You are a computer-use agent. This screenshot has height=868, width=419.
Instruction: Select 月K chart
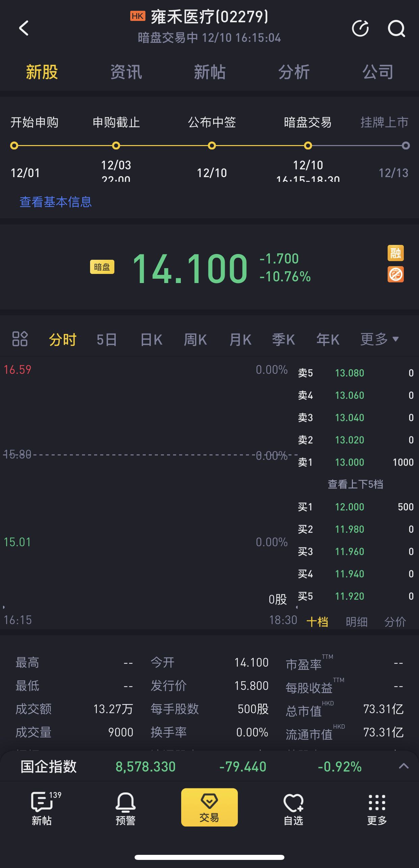240,339
